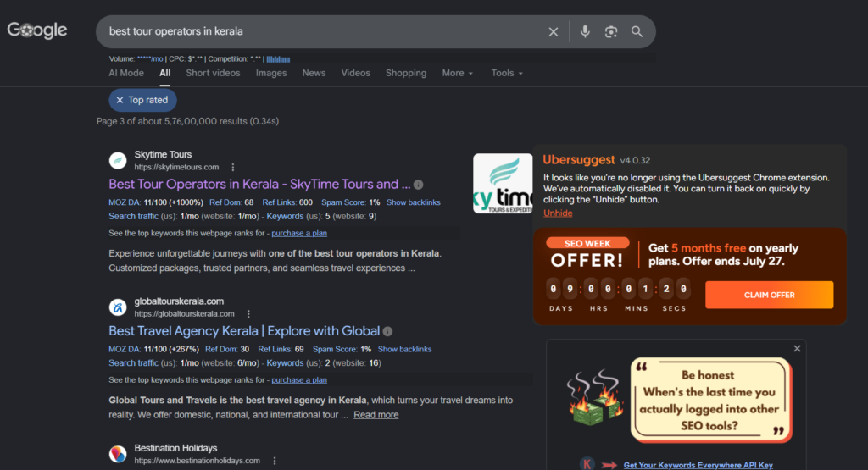Remove the Top rated filter chip
The height and width of the screenshot is (470, 868).
click(120, 100)
